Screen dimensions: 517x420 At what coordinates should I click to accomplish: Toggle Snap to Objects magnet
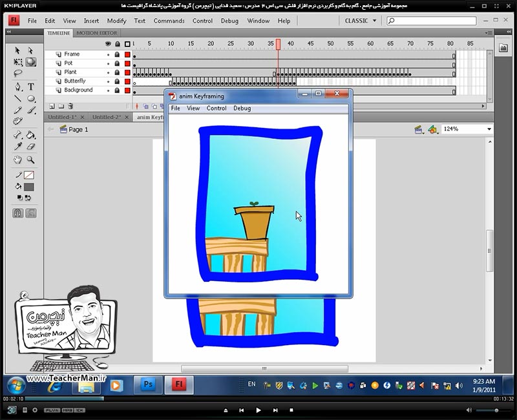point(18,213)
